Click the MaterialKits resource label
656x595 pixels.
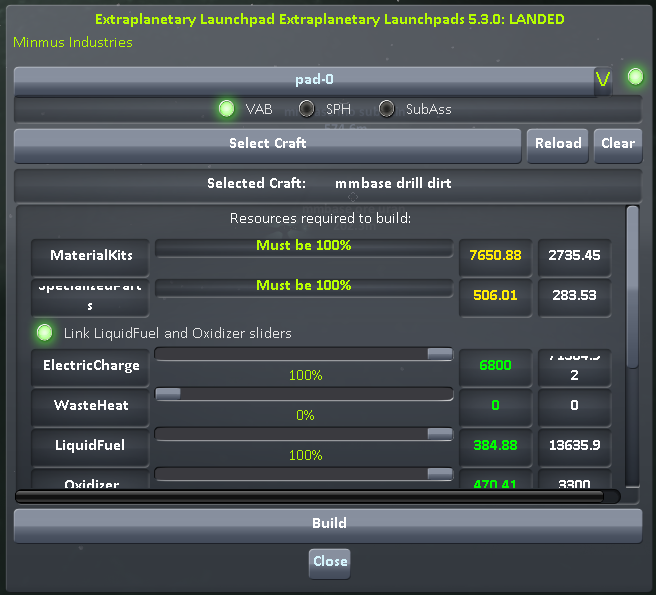click(x=90, y=257)
